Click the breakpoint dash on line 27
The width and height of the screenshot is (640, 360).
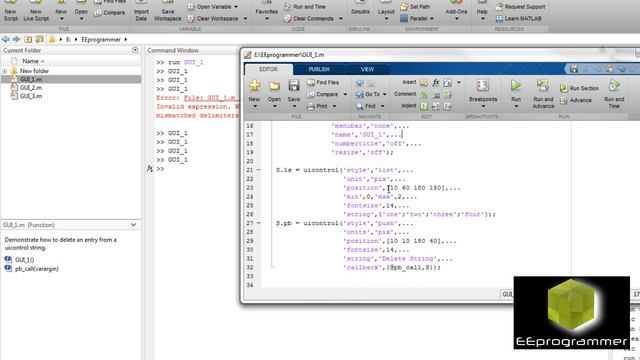[259, 223]
